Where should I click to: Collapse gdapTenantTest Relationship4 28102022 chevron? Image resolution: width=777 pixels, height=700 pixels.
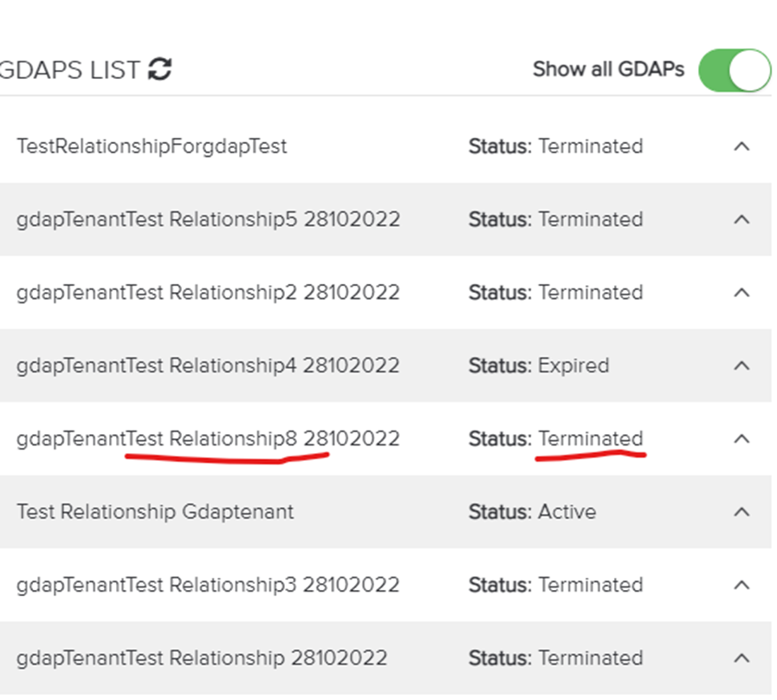(742, 365)
